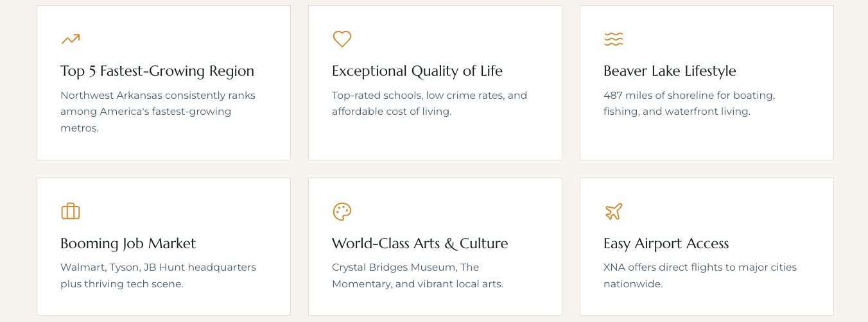This screenshot has width=868, height=322.
Task: Click the 487 miles of shoreline text
Action: tap(689, 103)
